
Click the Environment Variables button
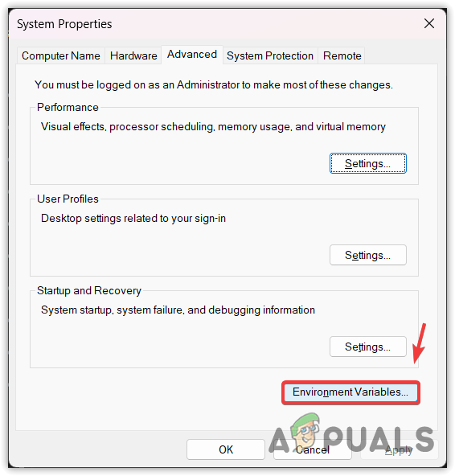pyautogui.click(x=350, y=392)
